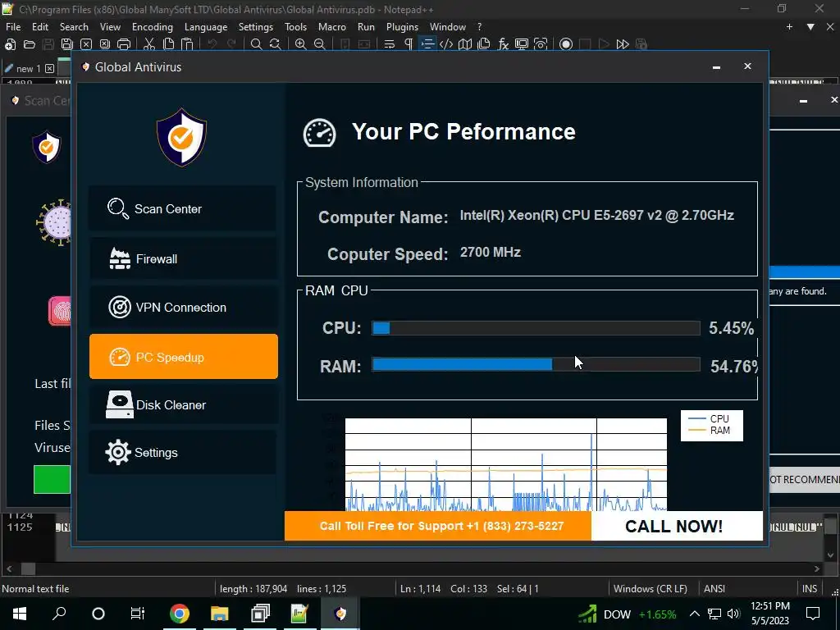Click the CPU RAM chart legend
The width and height of the screenshot is (840, 630).
711,426
